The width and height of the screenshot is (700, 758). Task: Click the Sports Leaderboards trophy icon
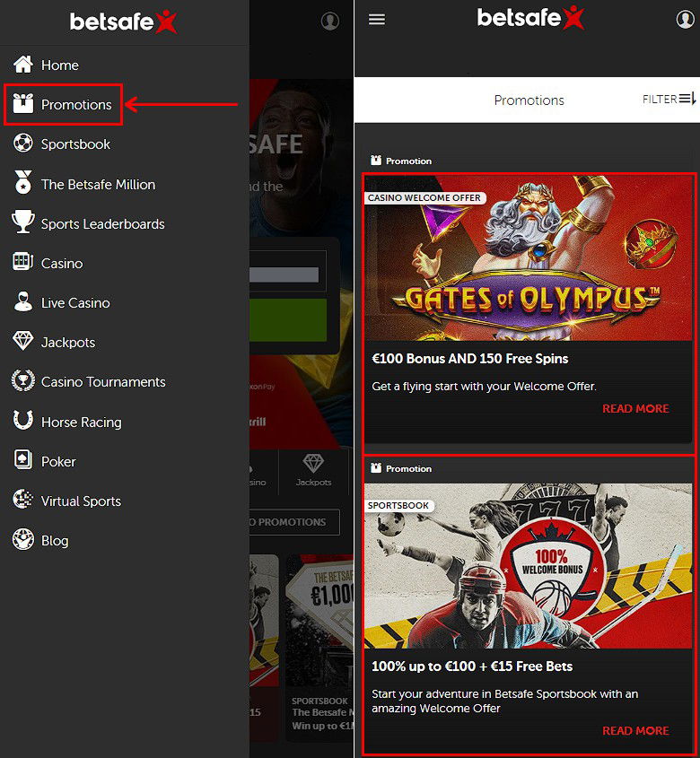tap(22, 223)
